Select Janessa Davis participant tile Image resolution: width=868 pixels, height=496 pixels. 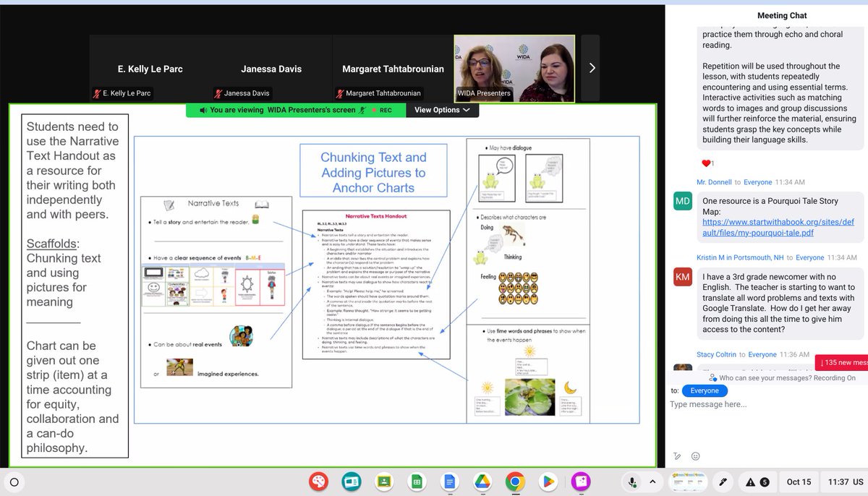271,69
